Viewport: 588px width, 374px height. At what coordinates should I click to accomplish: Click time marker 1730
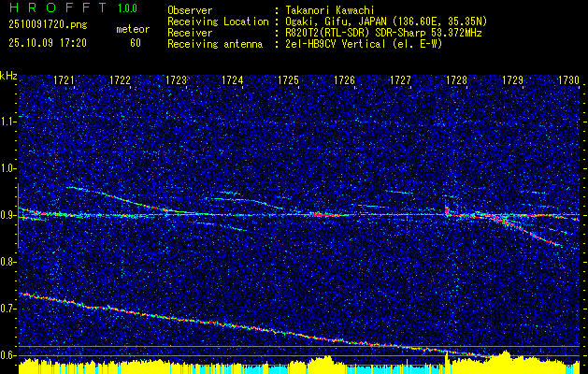(569, 80)
